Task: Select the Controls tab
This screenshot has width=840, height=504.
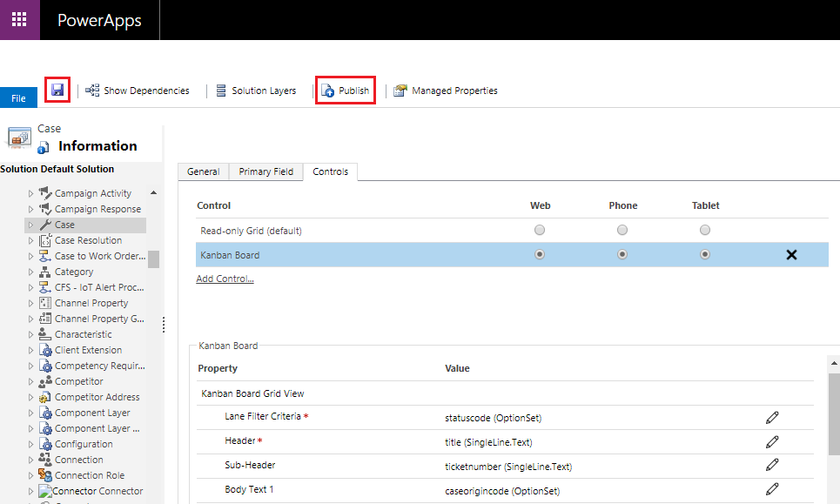Action: tap(331, 171)
